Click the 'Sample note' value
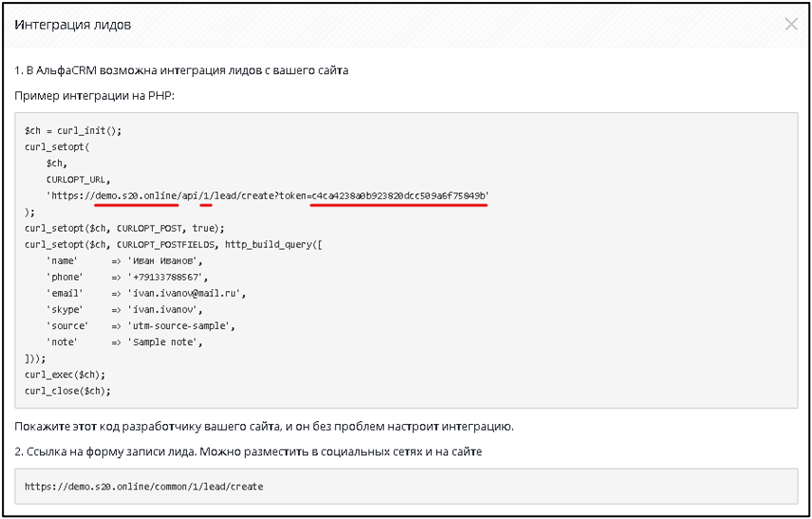 coord(165,342)
